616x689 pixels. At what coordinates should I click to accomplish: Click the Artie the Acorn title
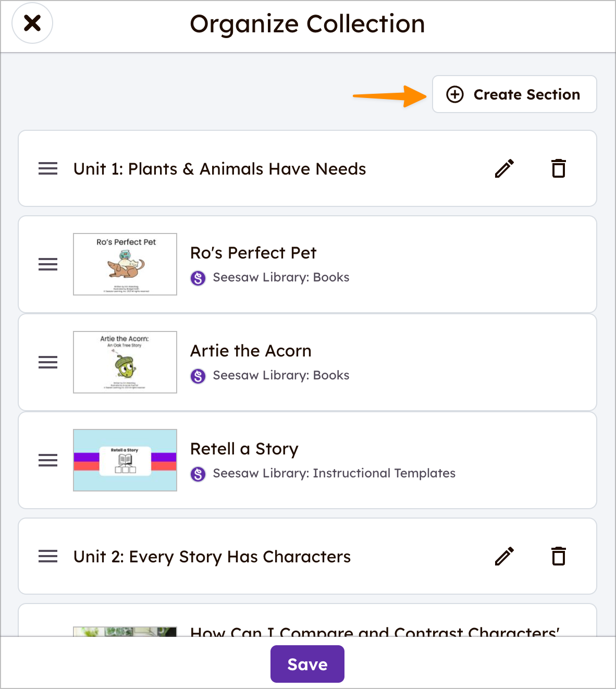click(x=251, y=351)
